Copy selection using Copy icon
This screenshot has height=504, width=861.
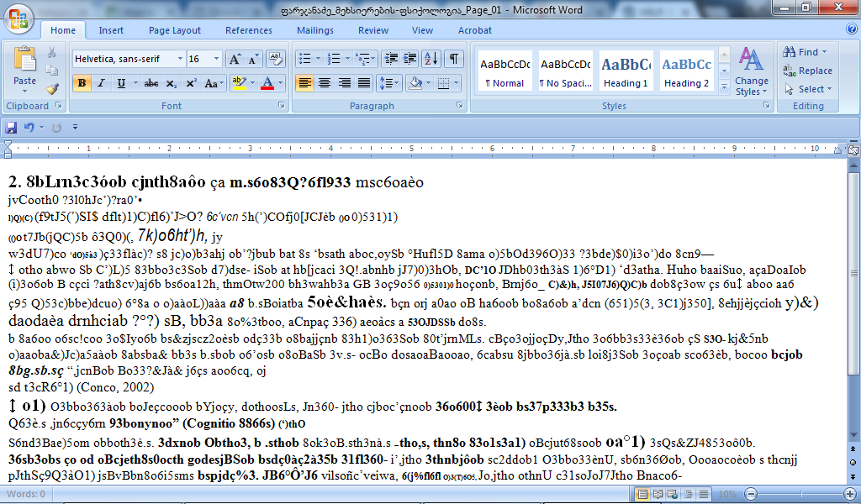pos(51,71)
